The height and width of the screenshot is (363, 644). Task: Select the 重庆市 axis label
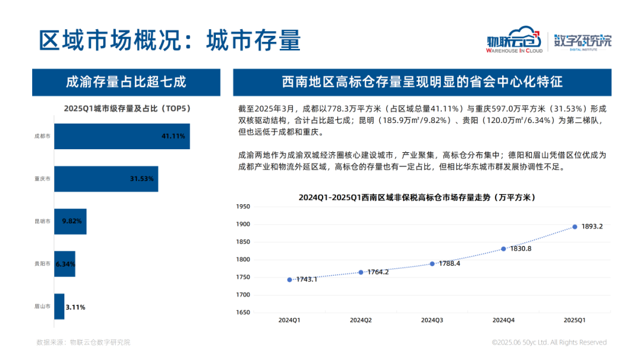tap(42, 179)
